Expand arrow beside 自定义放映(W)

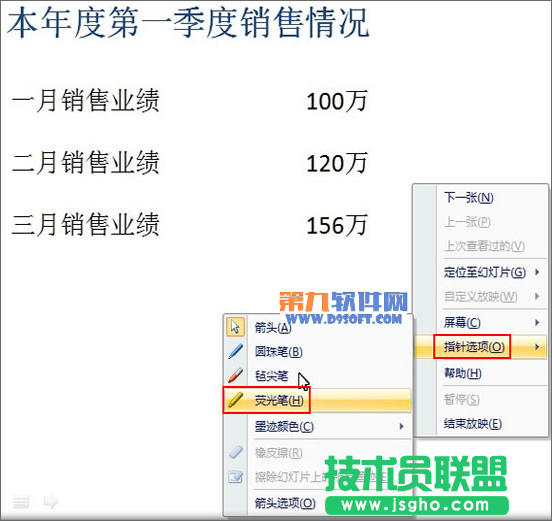(537, 296)
